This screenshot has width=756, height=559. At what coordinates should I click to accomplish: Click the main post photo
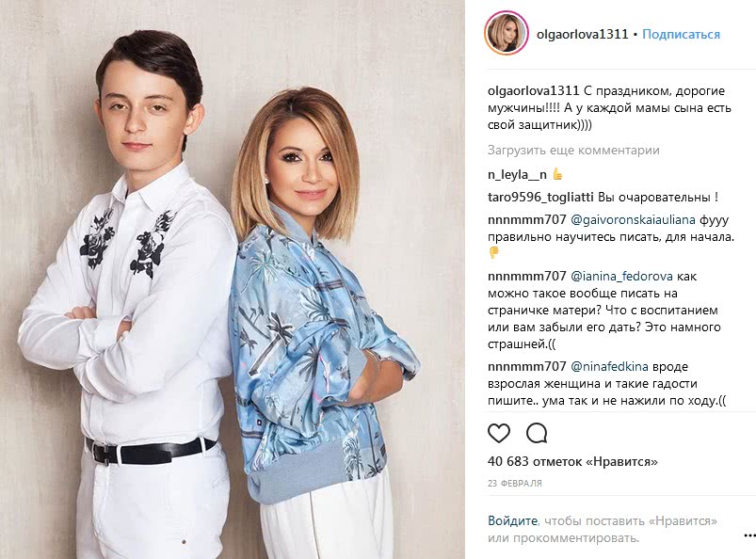(x=233, y=279)
